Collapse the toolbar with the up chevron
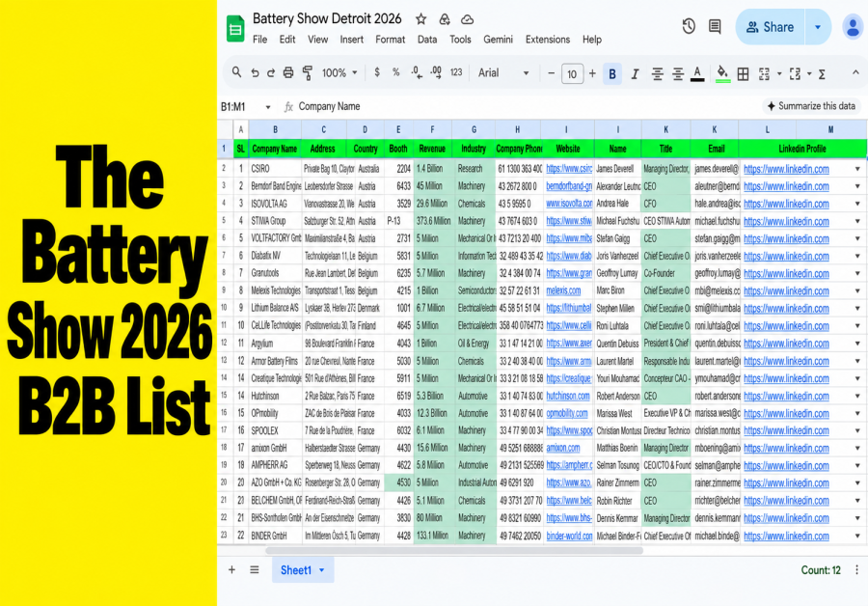Screen dimensions: 868x606 [x=855, y=72]
